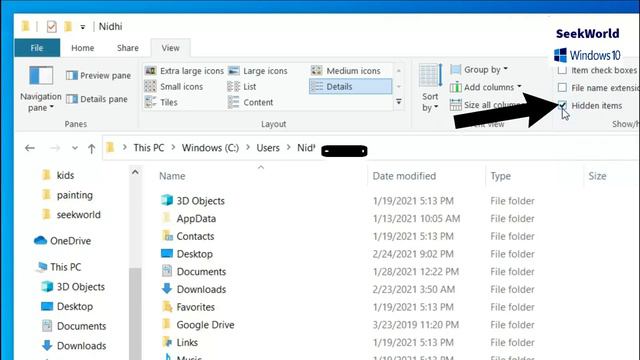Uncheck the Hidden items checkbox

(x=562, y=106)
